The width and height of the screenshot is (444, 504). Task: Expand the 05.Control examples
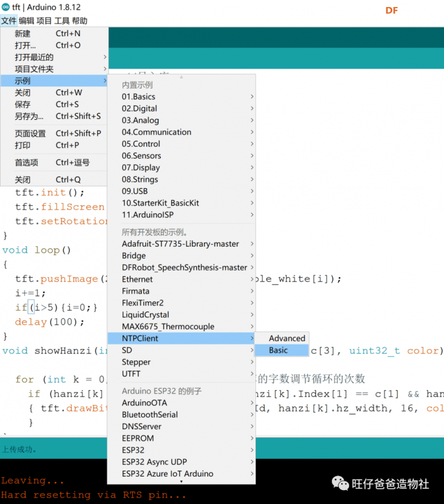[x=181, y=144]
